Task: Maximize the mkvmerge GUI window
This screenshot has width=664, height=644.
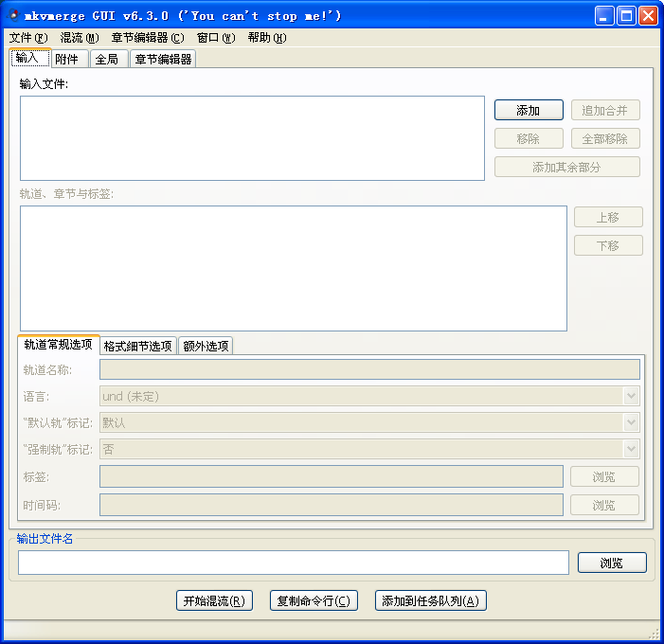Action: (626, 16)
